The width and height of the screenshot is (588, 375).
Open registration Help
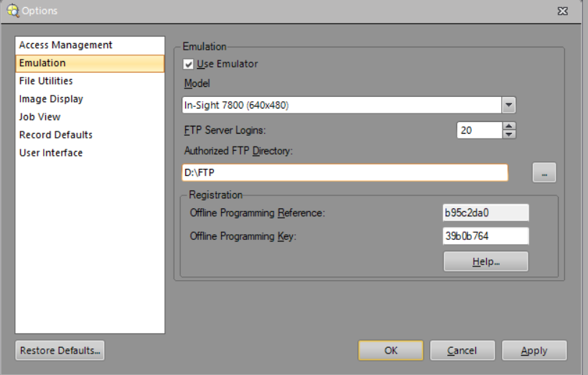click(x=485, y=261)
